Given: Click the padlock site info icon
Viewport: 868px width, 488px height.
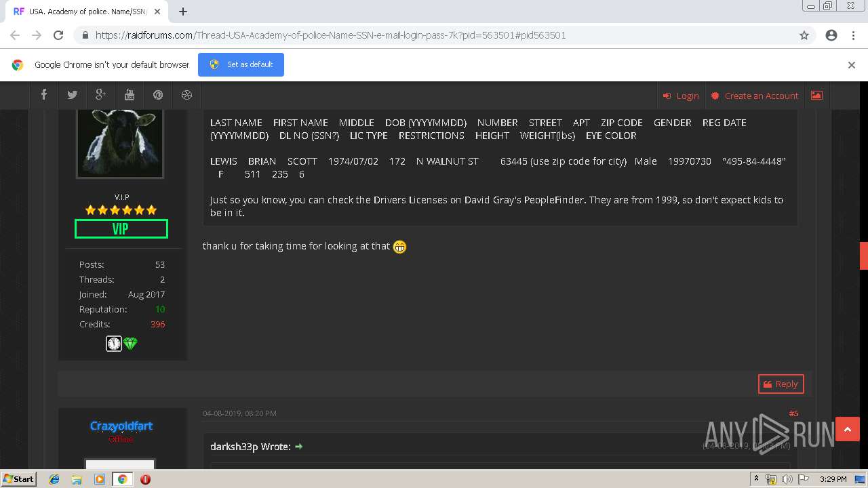Looking at the screenshot, I should coord(85,35).
